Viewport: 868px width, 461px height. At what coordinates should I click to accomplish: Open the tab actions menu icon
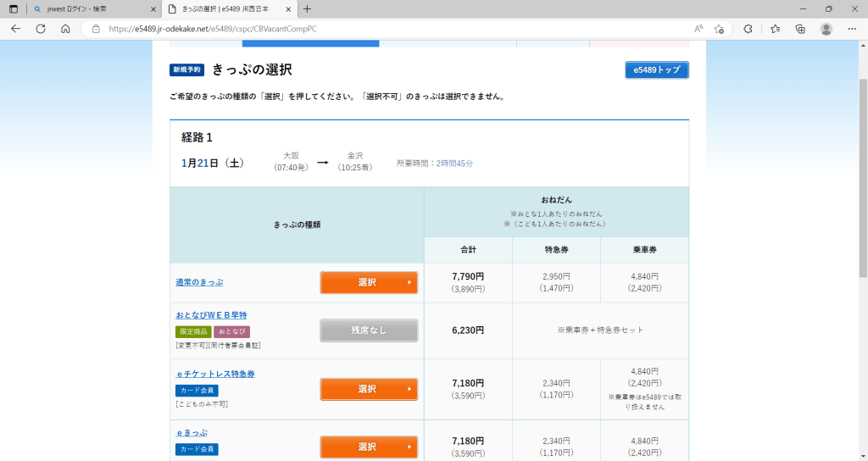pos(14,8)
